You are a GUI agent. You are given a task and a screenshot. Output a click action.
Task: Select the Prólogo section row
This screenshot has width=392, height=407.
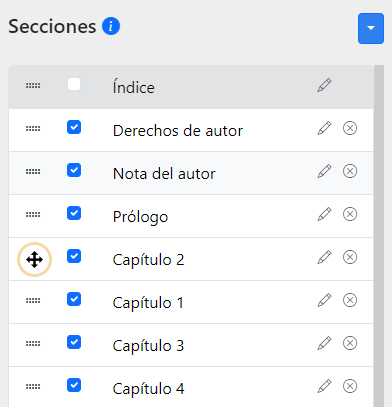point(191,216)
